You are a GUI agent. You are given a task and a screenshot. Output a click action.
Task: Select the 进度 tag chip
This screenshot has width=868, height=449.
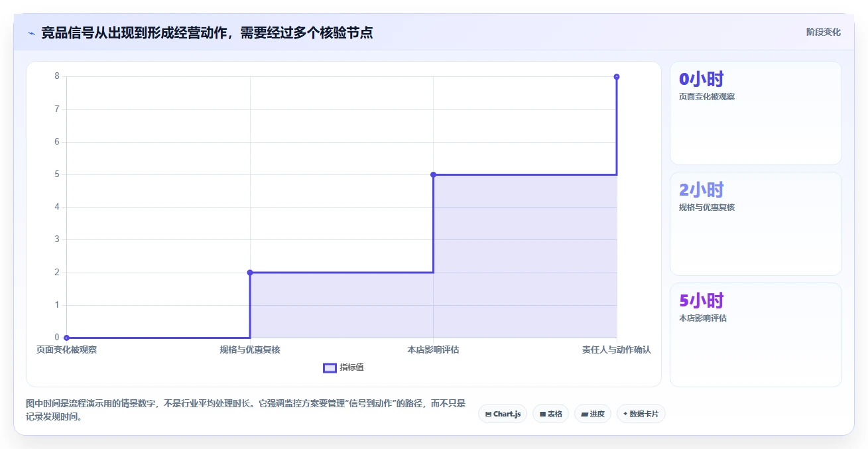(x=592, y=414)
